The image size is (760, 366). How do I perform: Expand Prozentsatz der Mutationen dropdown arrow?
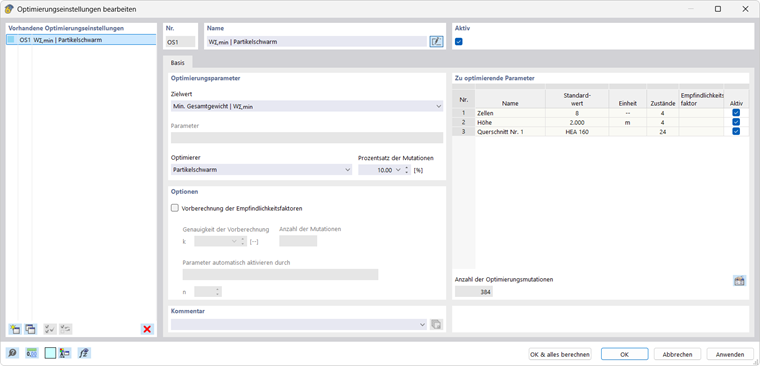coord(398,170)
